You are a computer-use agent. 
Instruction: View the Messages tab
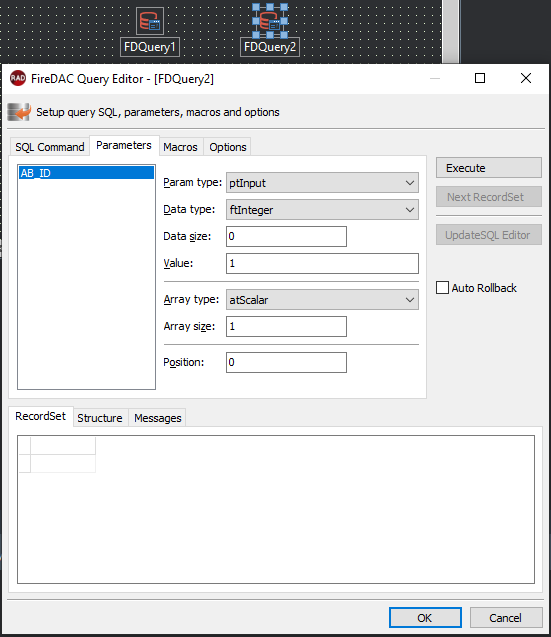pos(158,418)
